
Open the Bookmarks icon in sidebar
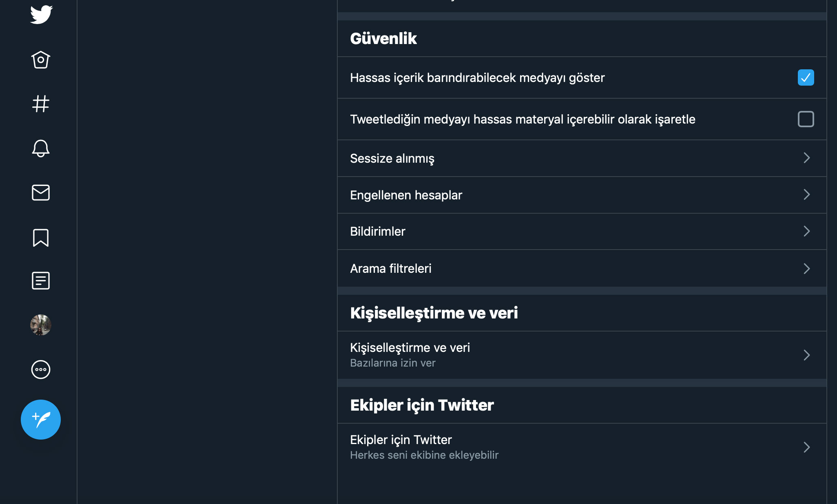tap(41, 237)
